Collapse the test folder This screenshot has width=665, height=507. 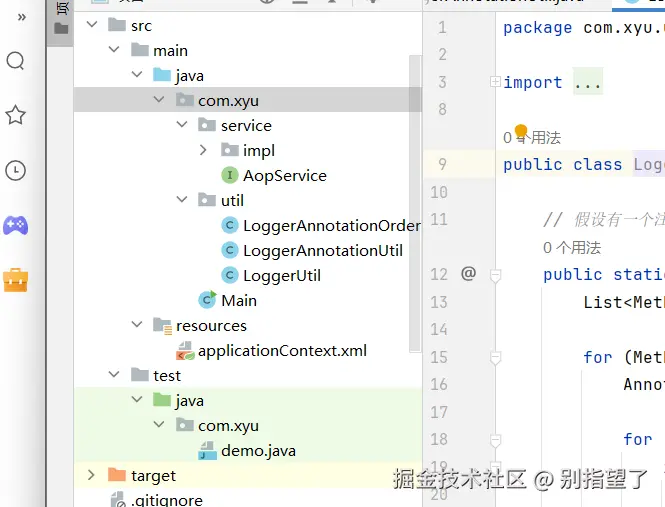(114, 375)
